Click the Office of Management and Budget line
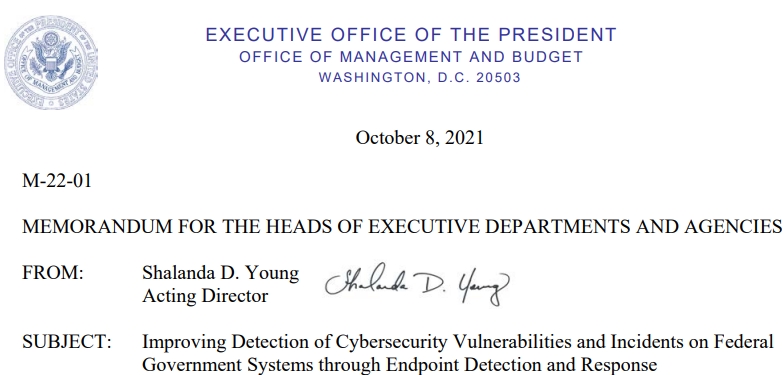 pyautogui.click(x=411, y=57)
